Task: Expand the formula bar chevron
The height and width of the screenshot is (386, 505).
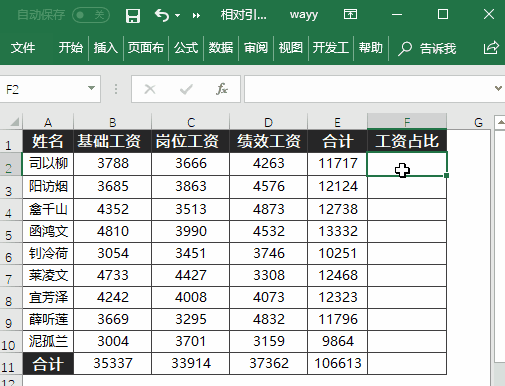Action: 498,88
